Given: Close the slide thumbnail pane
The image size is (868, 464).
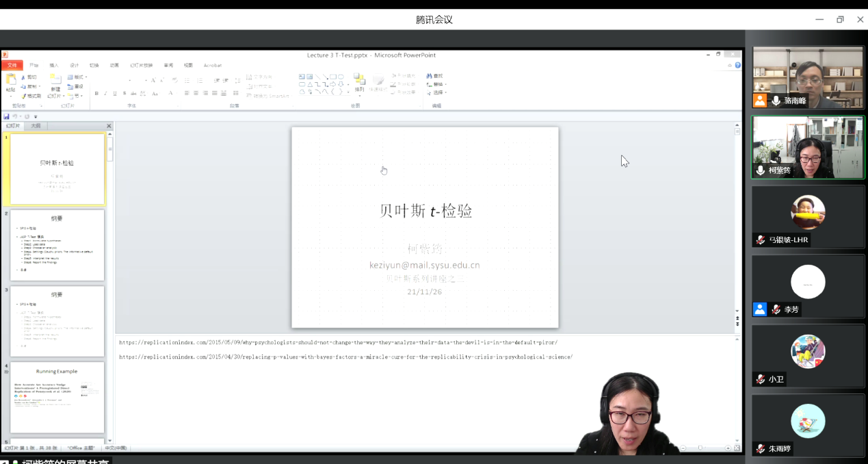Looking at the screenshot, I should [109, 126].
